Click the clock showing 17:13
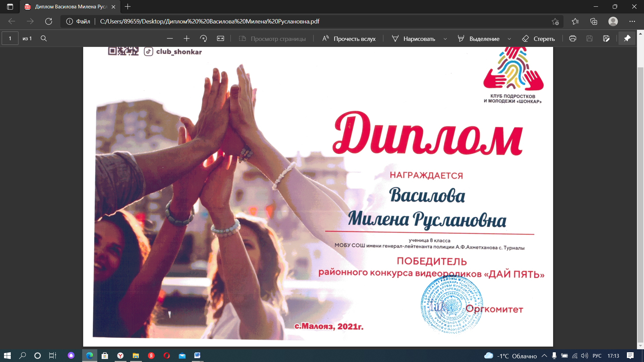Image resolution: width=644 pixels, height=362 pixels. 613,356
